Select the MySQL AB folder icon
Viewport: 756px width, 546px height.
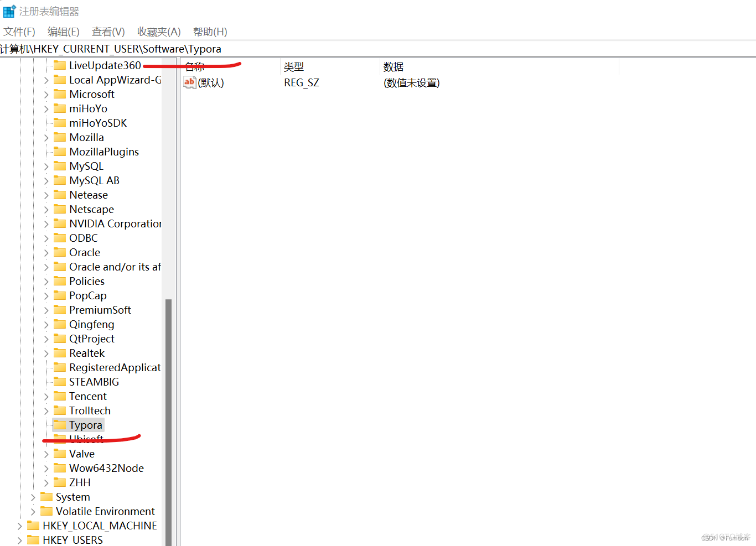point(60,180)
